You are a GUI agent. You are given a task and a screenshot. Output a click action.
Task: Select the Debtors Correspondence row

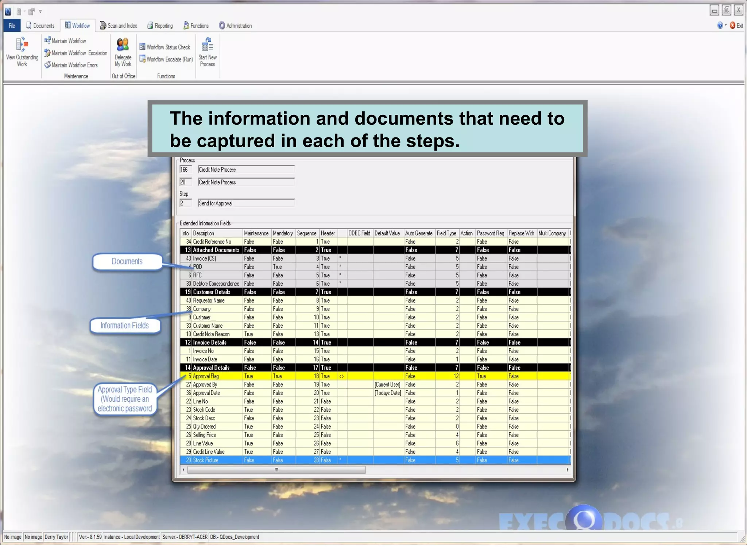(x=375, y=283)
